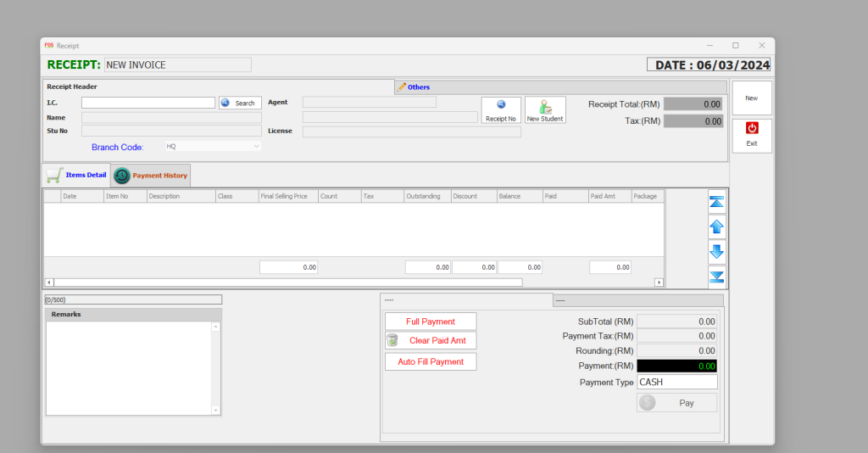Click Clear Paid Amt button
This screenshot has height=453, width=868.
pyautogui.click(x=431, y=340)
